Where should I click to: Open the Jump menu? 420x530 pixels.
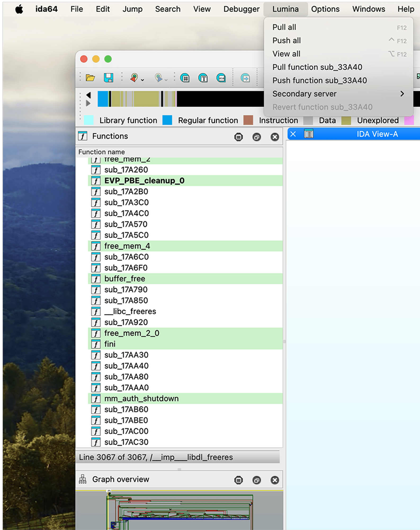(x=132, y=9)
